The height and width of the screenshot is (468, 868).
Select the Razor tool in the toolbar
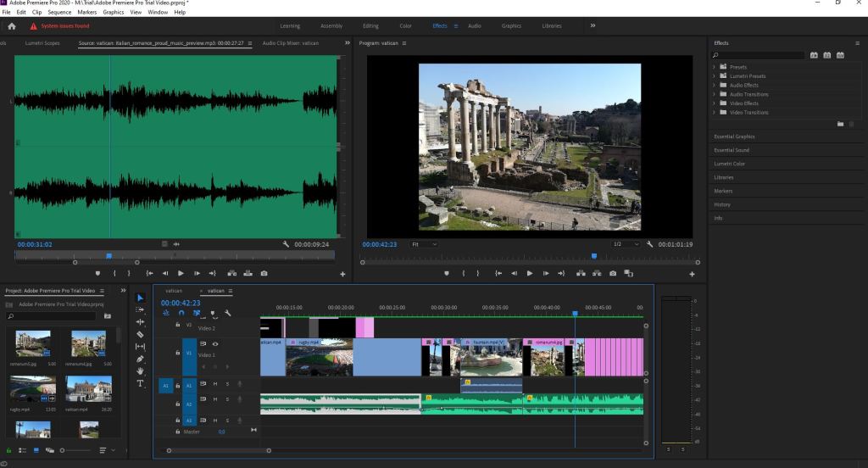pyautogui.click(x=141, y=335)
